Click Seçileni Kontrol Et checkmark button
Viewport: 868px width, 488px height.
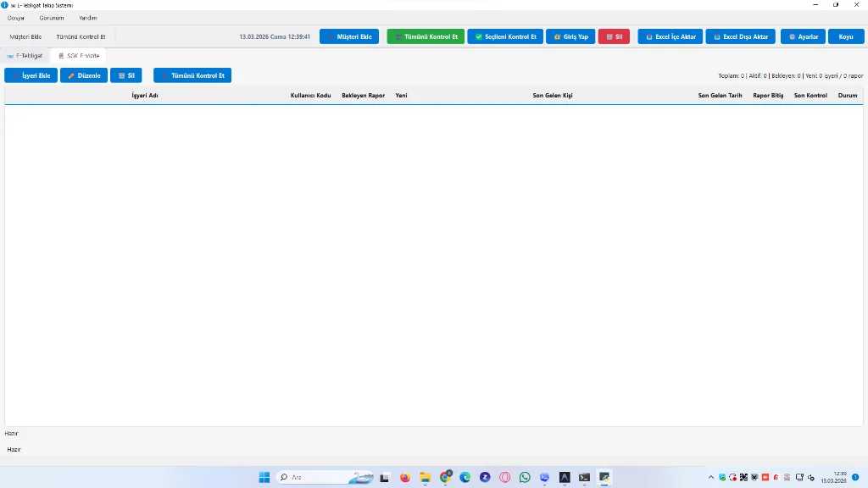(505, 37)
